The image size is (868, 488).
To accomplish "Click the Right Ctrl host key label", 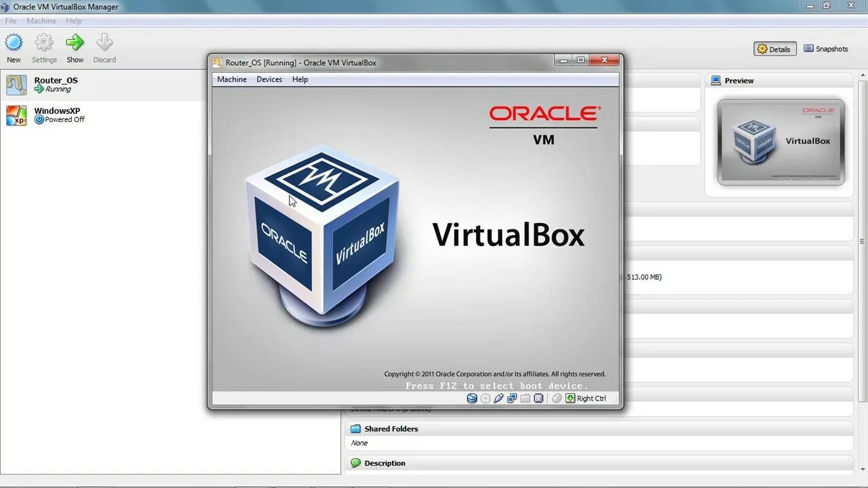I will tap(591, 399).
